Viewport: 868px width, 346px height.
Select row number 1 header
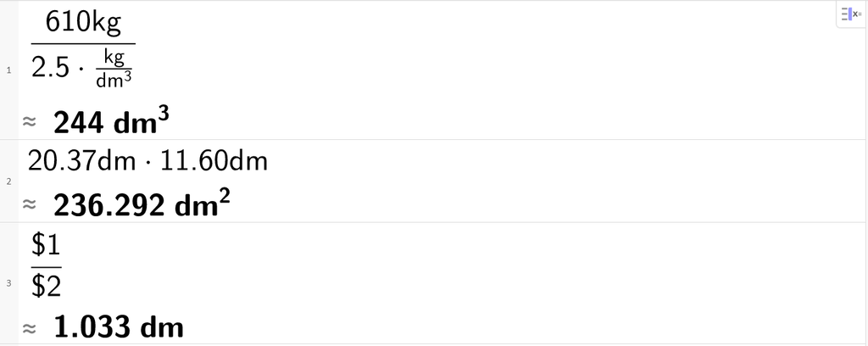point(8,70)
